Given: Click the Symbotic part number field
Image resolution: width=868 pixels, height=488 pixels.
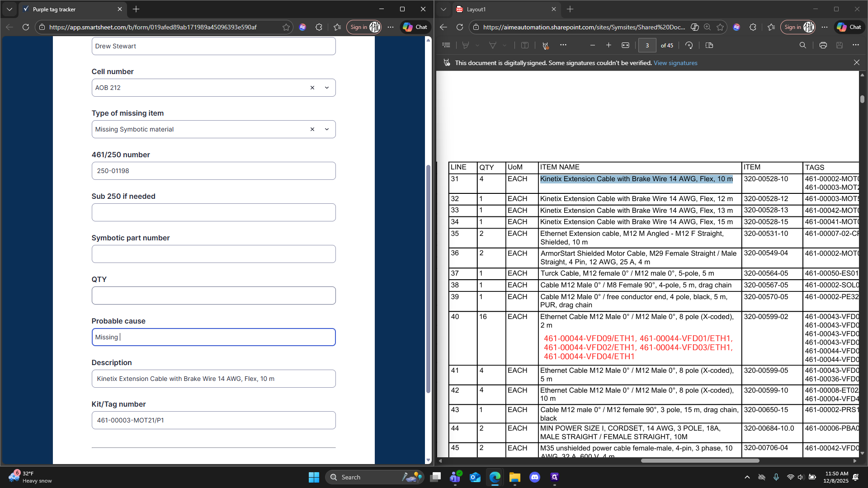Looking at the screenshot, I should click(213, 254).
